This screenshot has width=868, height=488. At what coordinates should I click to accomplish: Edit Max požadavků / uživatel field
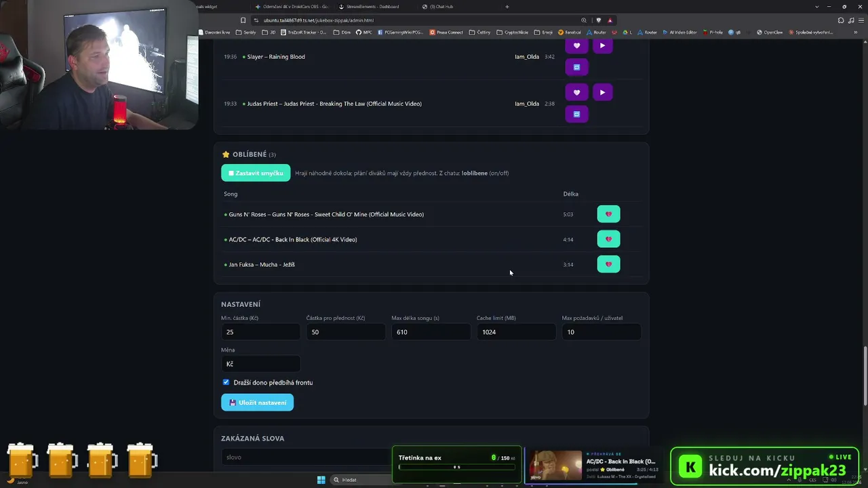click(601, 332)
